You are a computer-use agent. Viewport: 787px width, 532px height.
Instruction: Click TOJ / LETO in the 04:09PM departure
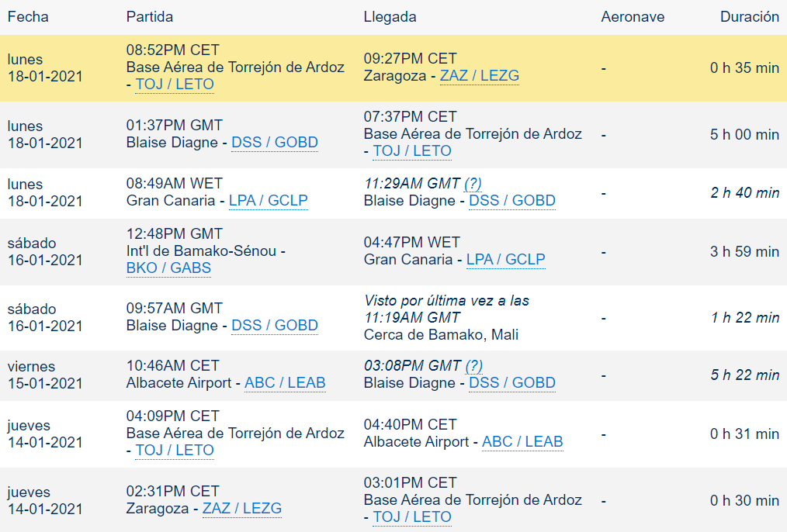point(175,451)
